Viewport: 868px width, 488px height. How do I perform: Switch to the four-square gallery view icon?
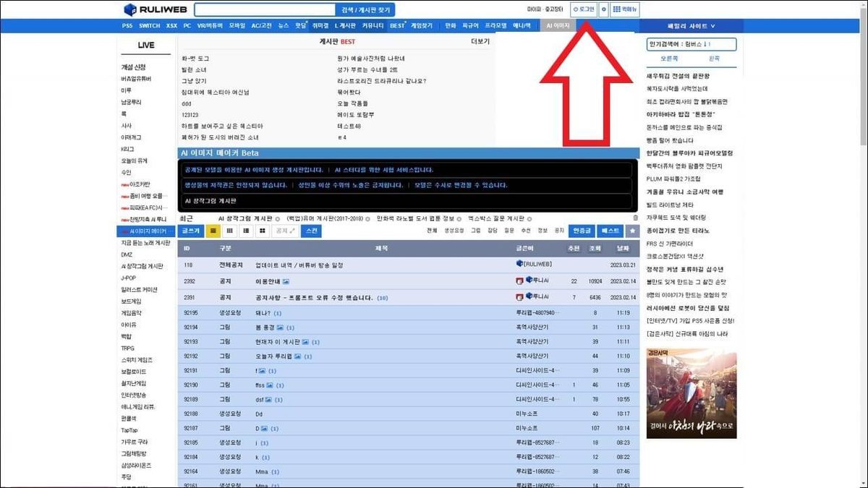pos(263,231)
